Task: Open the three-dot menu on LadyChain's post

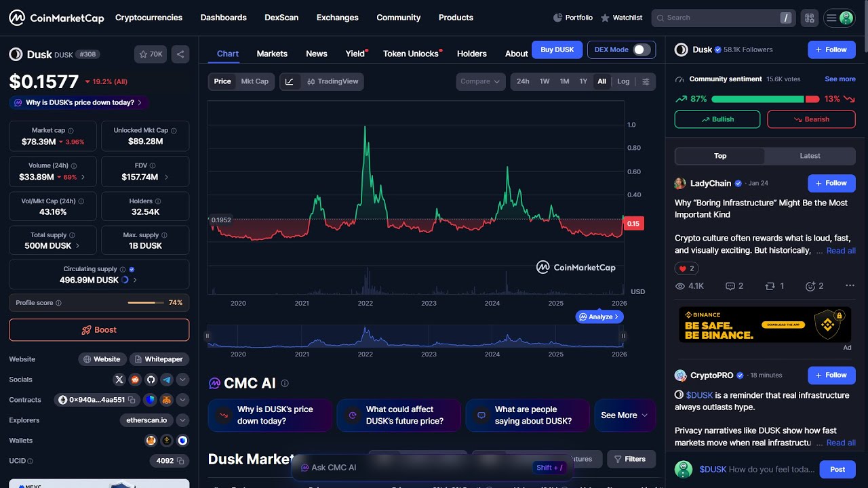Action: point(850,286)
